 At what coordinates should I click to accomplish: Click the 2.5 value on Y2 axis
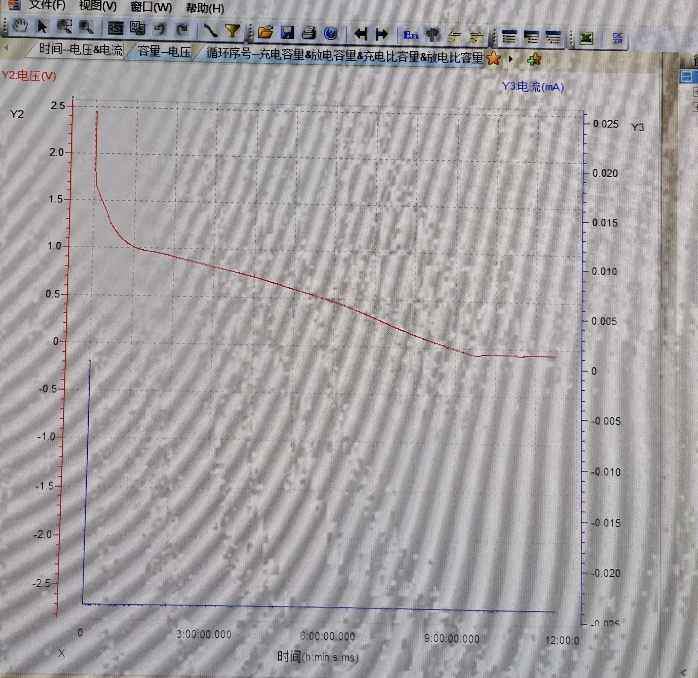point(57,106)
